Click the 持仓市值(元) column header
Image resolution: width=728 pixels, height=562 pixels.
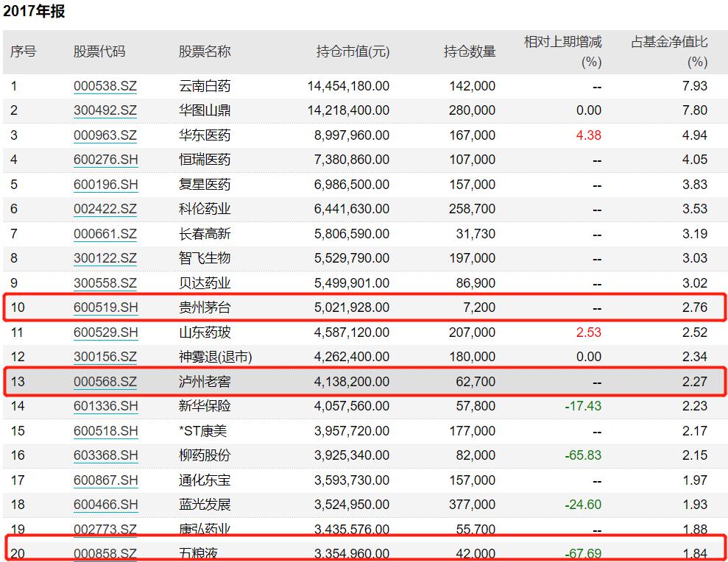click(353, 51)
